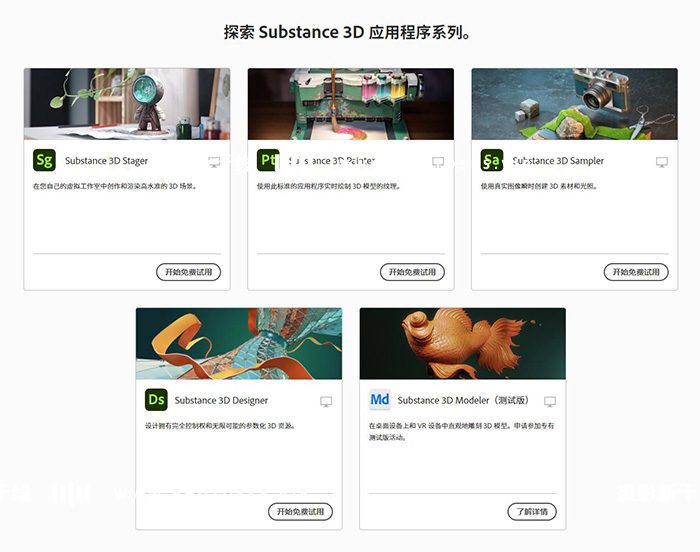Click the Substance 3D Stager title text

coord(106,161)
